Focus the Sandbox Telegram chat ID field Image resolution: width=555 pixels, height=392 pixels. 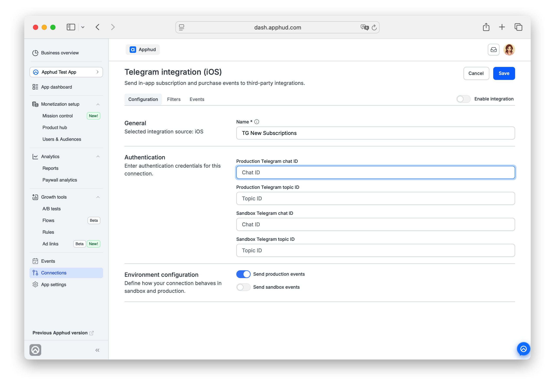[x=375, y=224]
